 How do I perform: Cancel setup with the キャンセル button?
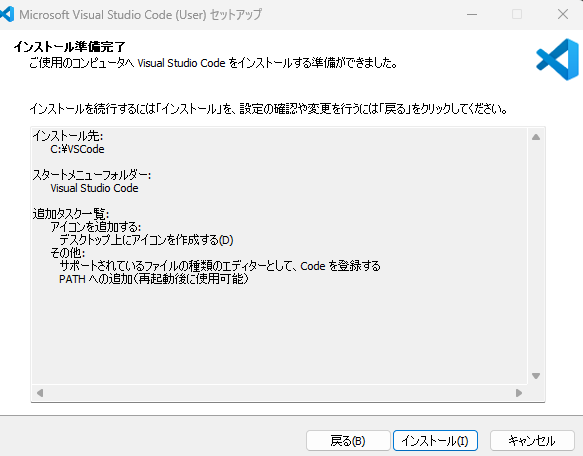[532, 441]
